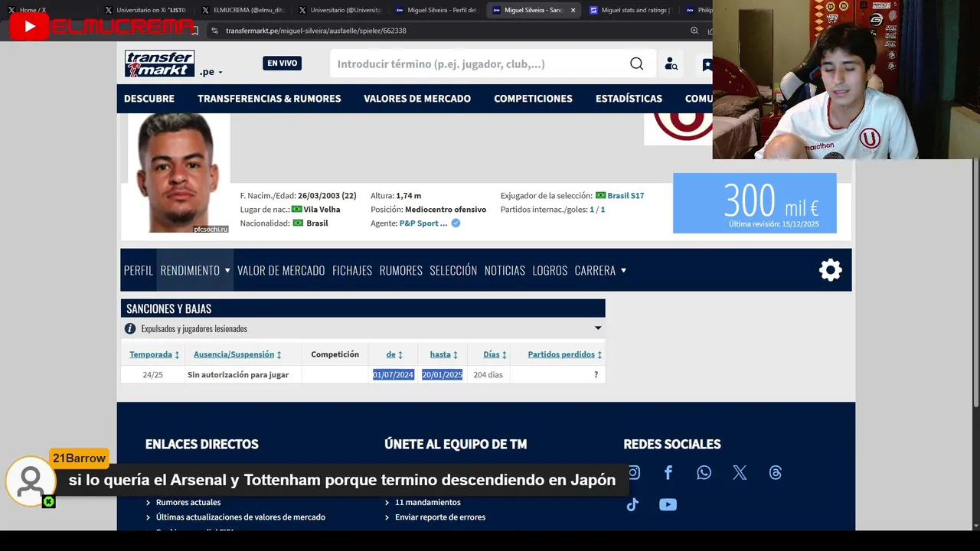Open the DESCUBRE menu
The width and height of the screenshot is (980, 551).
point(149,99)
